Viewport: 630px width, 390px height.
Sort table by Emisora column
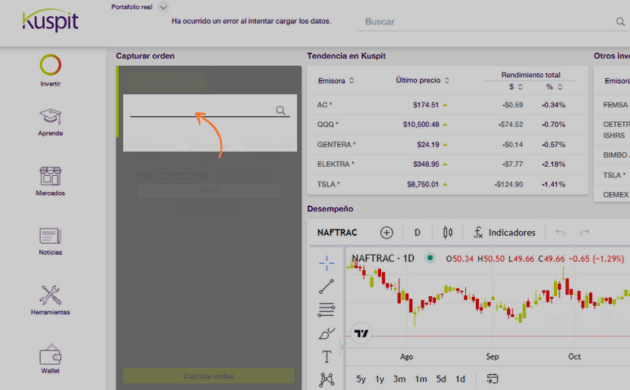coord(336,81)
